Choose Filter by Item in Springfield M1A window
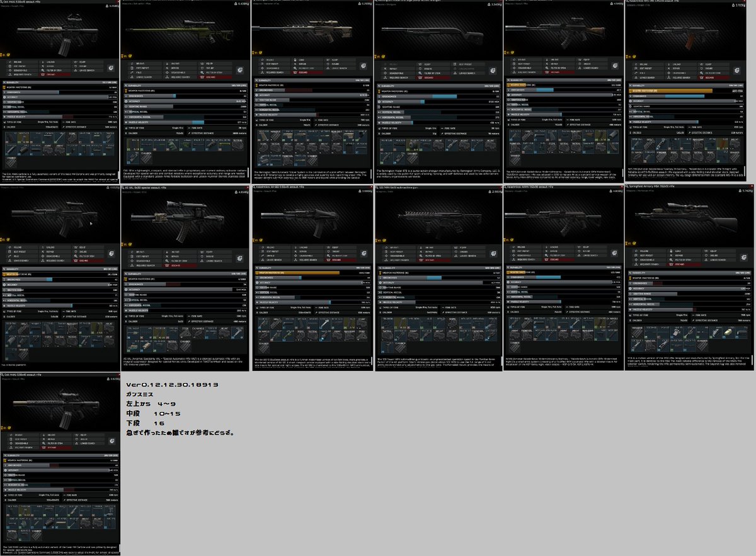Image resolution: width=756 pixels, height=556 pixels. [x=684, y=260]
